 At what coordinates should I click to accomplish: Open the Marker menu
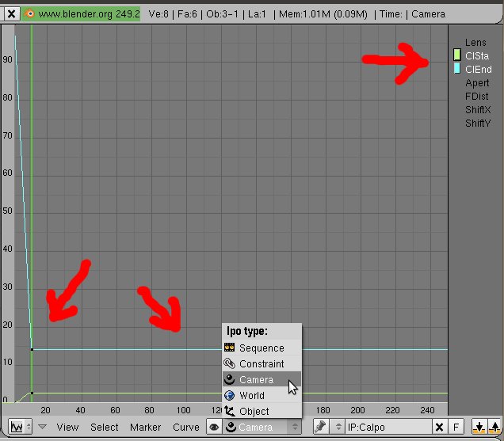(x=145, y=427)
